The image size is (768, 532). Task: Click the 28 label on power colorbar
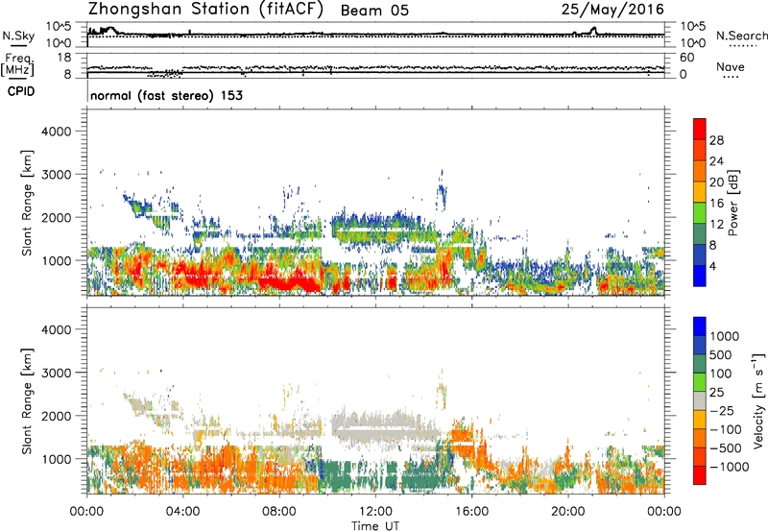coord(716,140)
